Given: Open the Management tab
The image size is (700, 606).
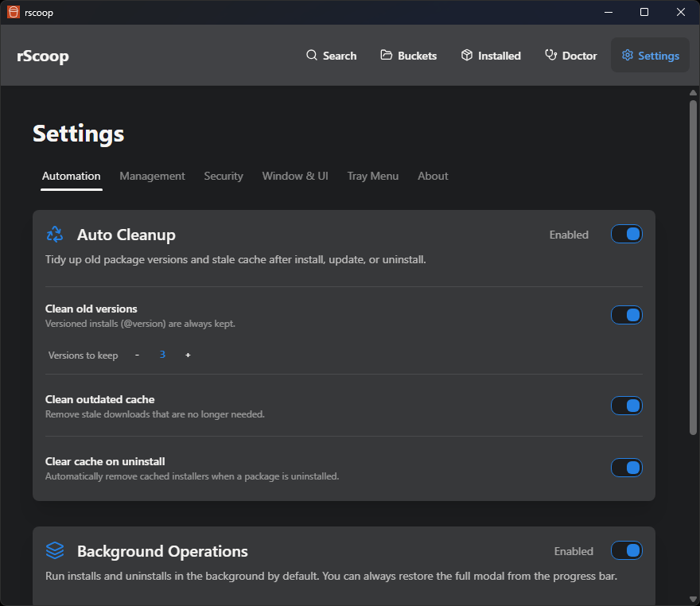Looking at the screenshot, I should click(152, 177).
